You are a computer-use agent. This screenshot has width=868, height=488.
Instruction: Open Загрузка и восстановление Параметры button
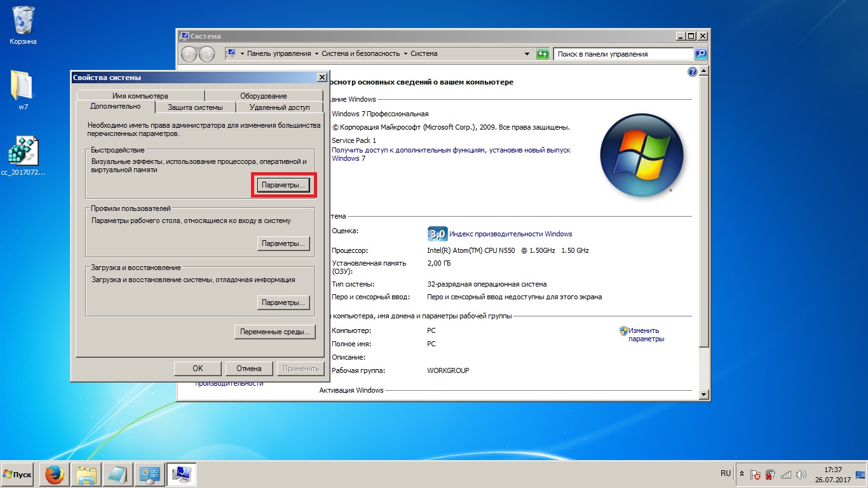point(283,302)
